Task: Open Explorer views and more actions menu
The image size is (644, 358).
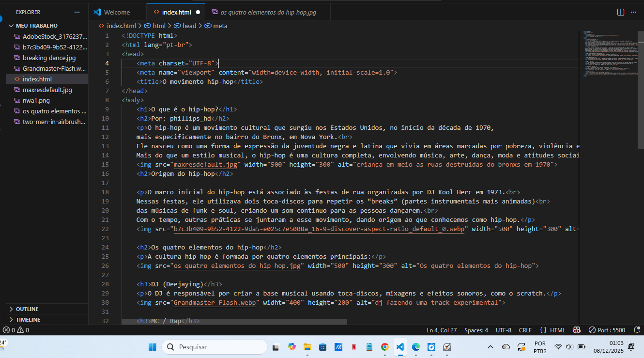Action: pos(77,12)
